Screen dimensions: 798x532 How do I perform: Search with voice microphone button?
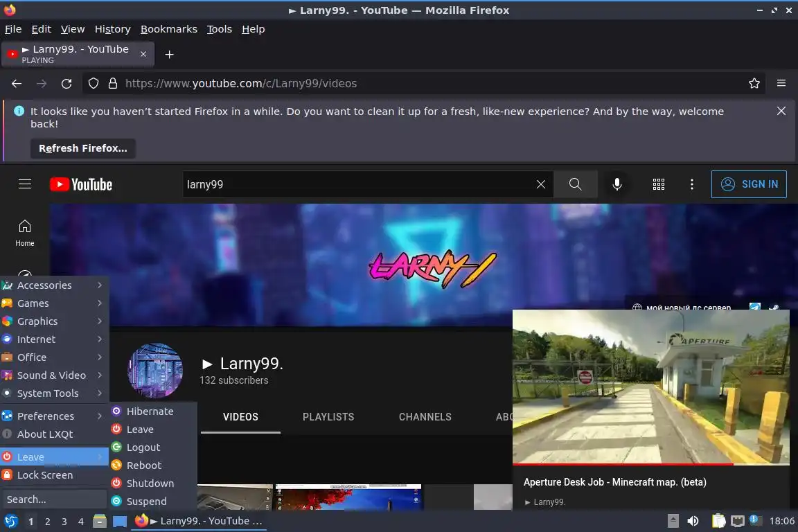(x=617, y=184)
